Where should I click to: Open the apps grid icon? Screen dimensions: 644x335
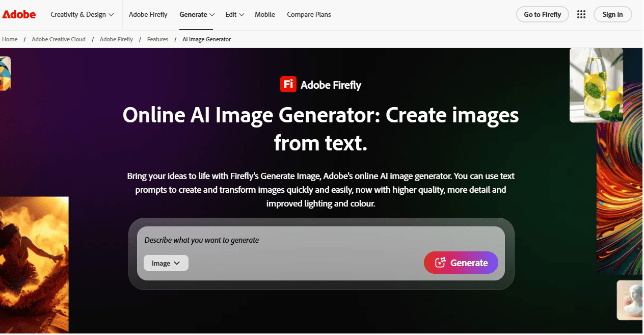581,14
